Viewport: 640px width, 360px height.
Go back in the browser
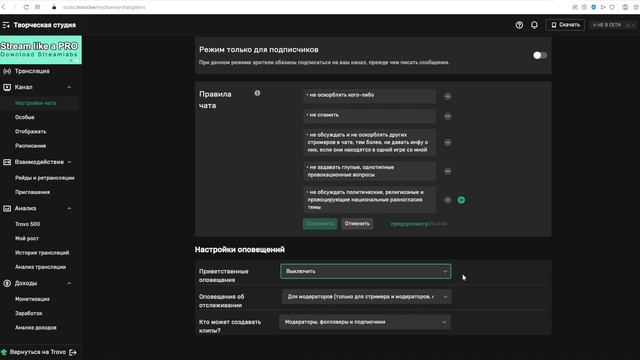click(x=3, y=7)
